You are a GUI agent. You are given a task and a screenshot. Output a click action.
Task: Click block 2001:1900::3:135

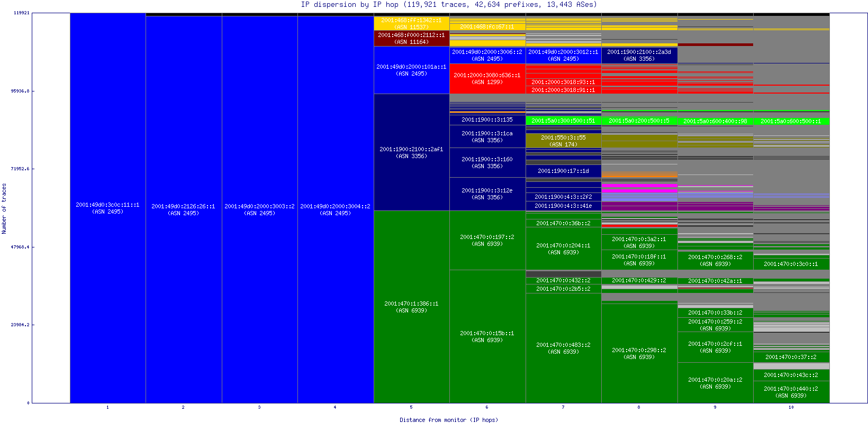coord(487,120)
